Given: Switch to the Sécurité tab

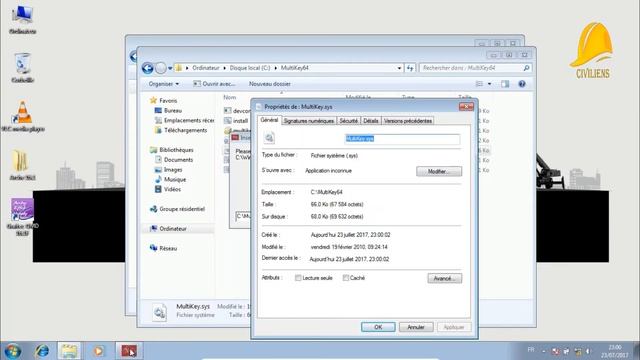Looking at the screenshot, I should pos(349,121).
